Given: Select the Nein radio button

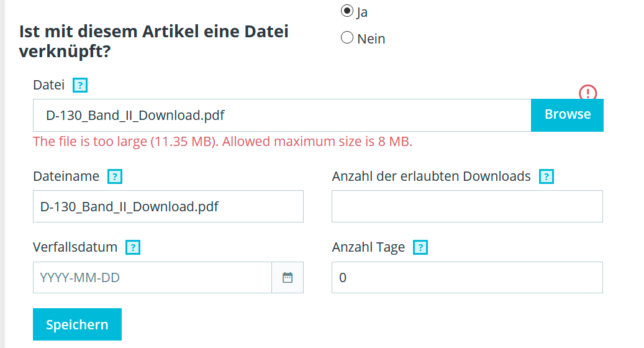Looking at the screenshot, I should [347, 38].
